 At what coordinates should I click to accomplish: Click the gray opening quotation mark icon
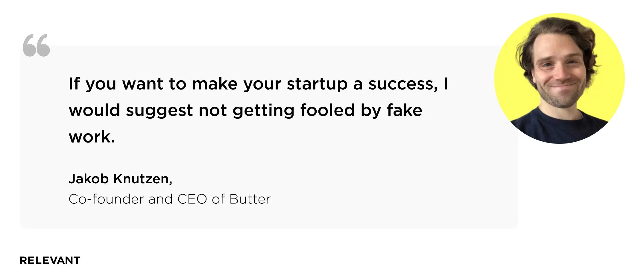click(37, 45)
